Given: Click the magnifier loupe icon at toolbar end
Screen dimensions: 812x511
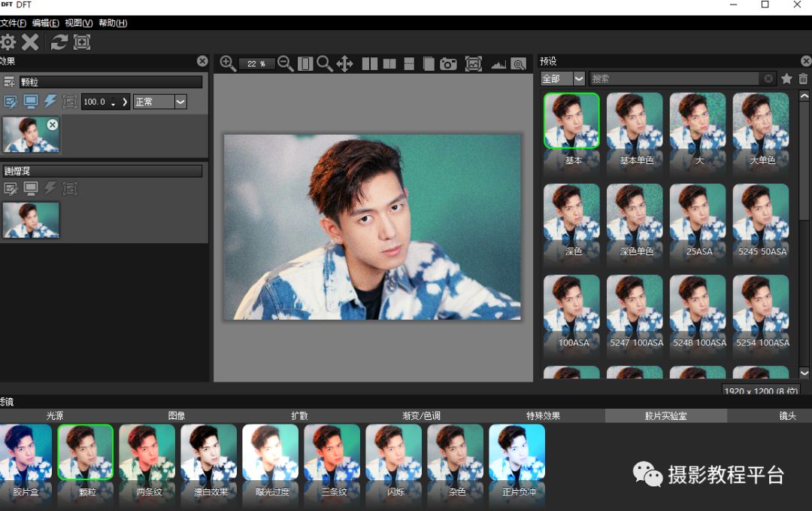Looking at the screenshot, I should (518, 64).
